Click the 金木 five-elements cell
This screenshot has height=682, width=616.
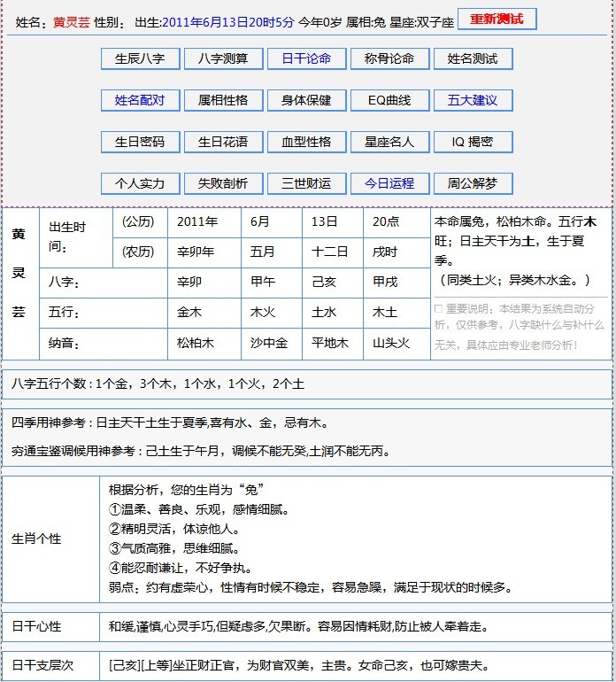pyautogui.click(x=204, y=313)
